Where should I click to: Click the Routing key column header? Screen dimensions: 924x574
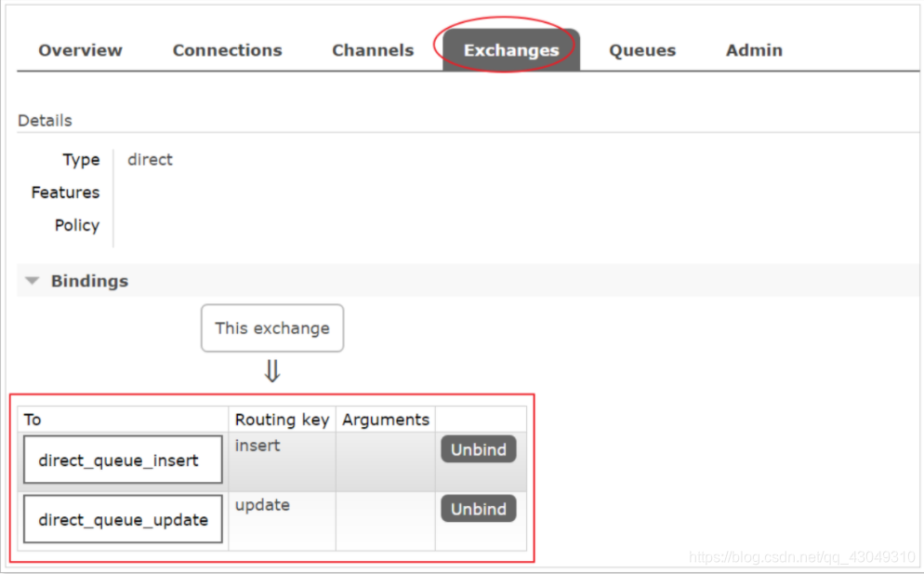coord(283,420)
